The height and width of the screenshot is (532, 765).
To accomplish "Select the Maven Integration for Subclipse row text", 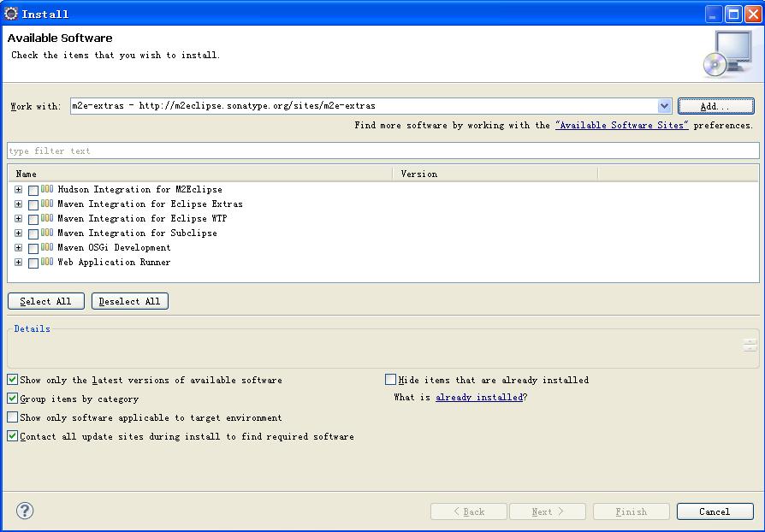I will coord(137,233).
